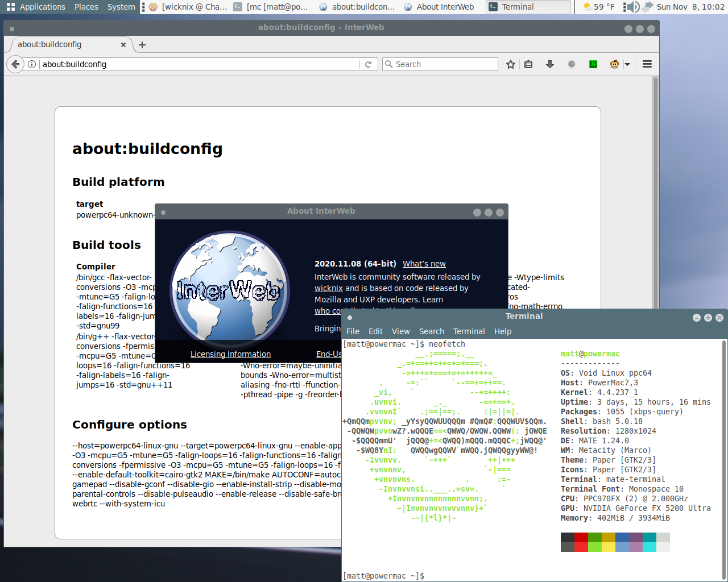Open the downloads arrow icon
Screen dimensions: 728x582
(x=549, y=64)
